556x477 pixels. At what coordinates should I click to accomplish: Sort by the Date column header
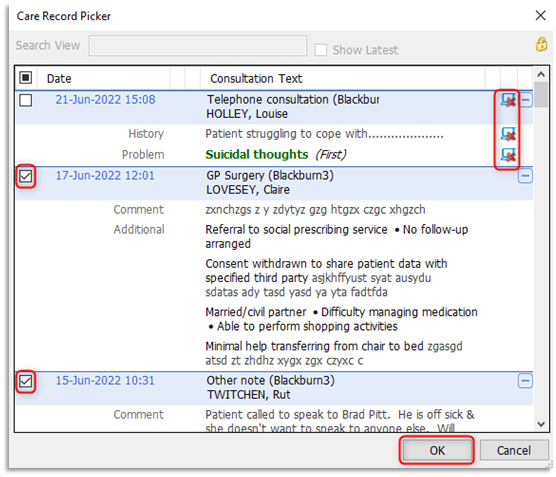59,78
